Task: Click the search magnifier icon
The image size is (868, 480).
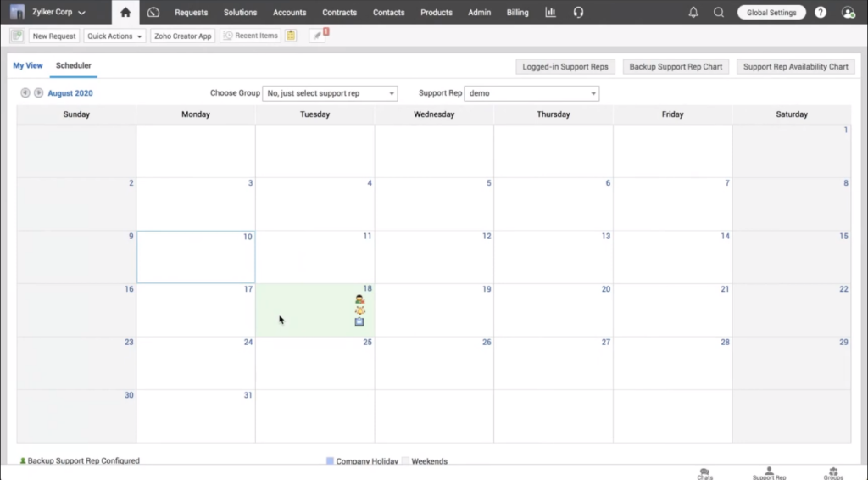Action: click(719, 13)
